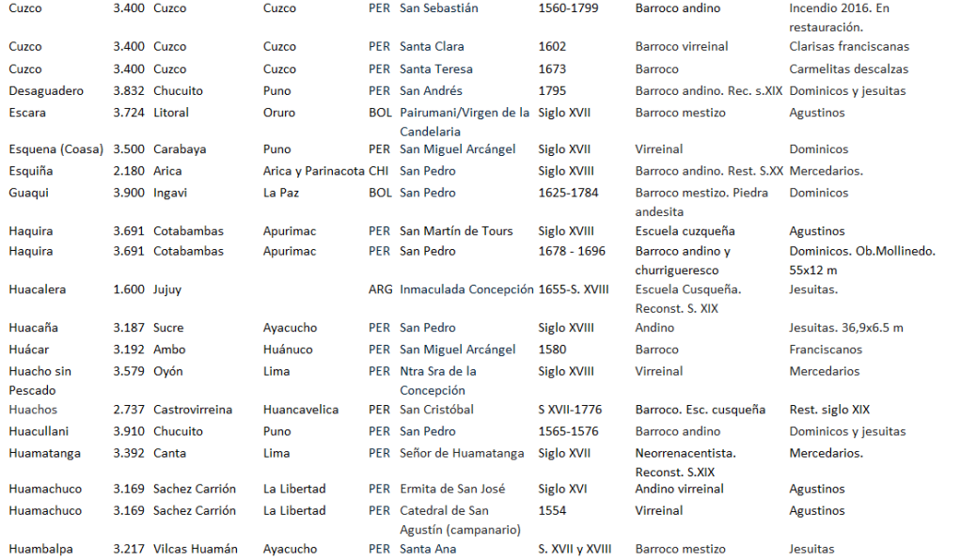Click the 'San Martín de Tours' cell
Viewport: 961px width, 560px height.
(456, 231)
